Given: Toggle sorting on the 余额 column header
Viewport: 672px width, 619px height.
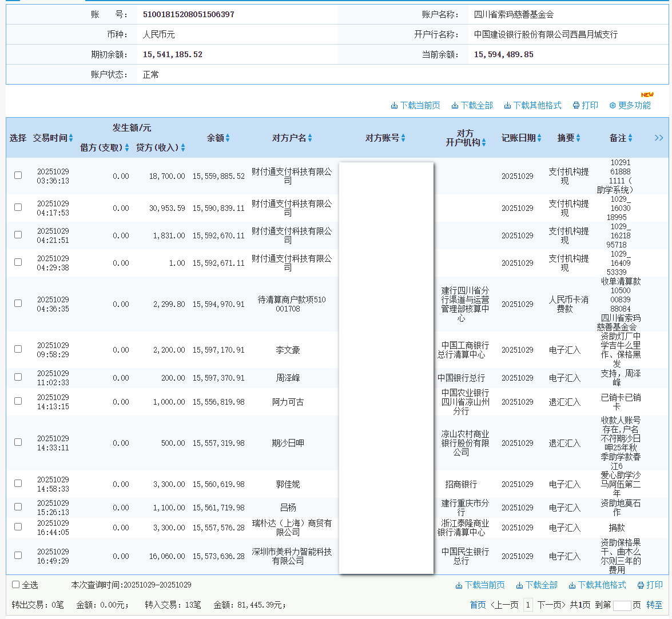Looking at the screenshot, I should [229, 138].
